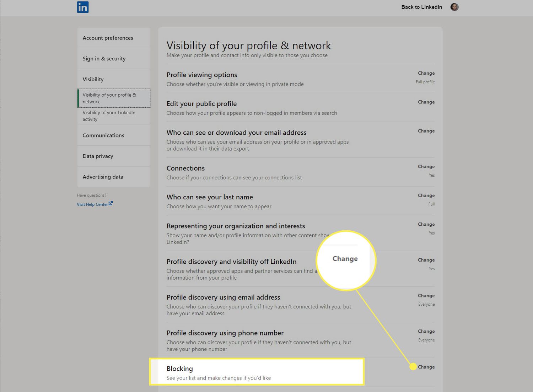Click the 'Visibility of your profile & network' title
This screenshot has width=533, height=392.
[x=249, y=45]
